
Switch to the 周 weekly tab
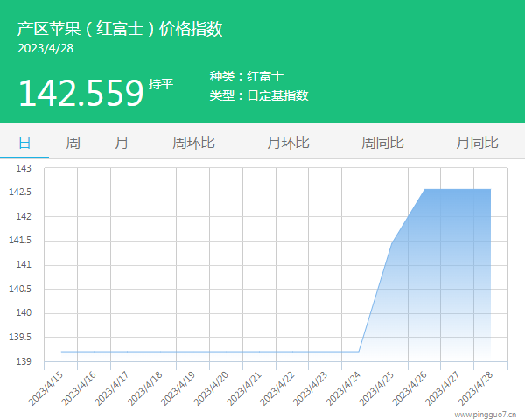[73, 143]
